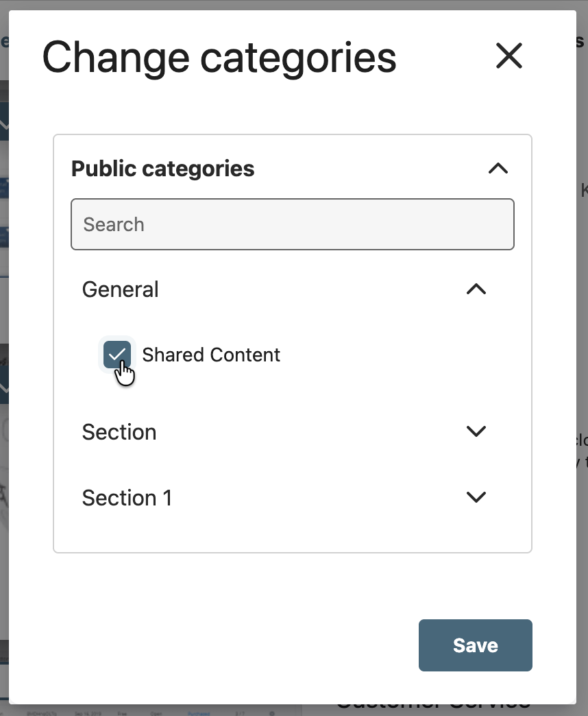Click the Search placeholder text

[x=114, y=224]
